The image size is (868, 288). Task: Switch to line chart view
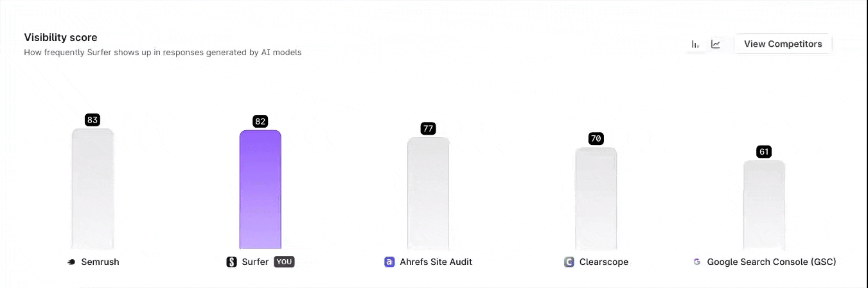(x=716, y=44)
